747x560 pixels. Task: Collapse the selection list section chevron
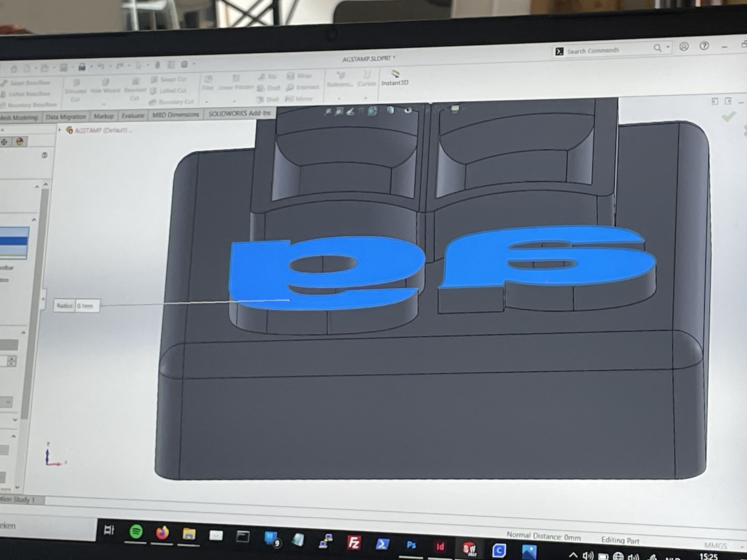point(34,220)
